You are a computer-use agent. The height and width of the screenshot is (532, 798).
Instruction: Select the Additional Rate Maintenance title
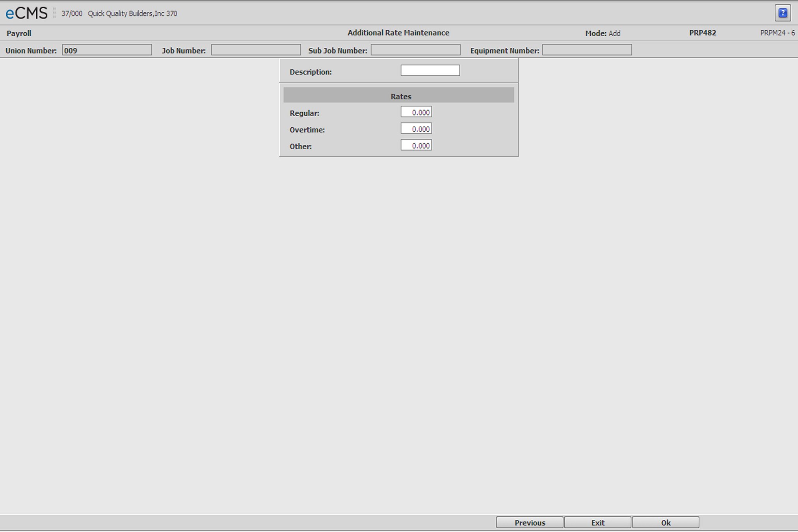click(398, 33)
